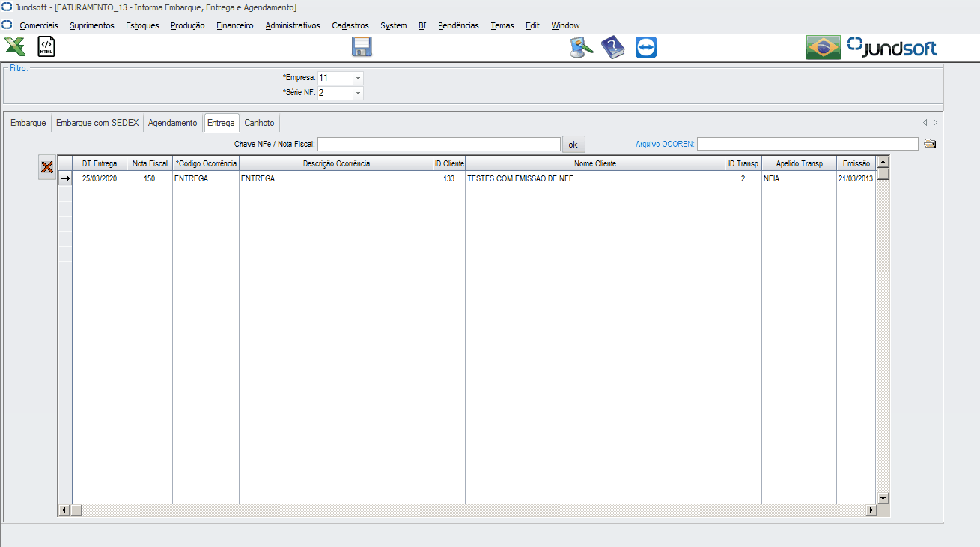The height and width of the screenshot is (547, 980).
Task: Click the Jundsoft logo
Action: tap(892, 47)
